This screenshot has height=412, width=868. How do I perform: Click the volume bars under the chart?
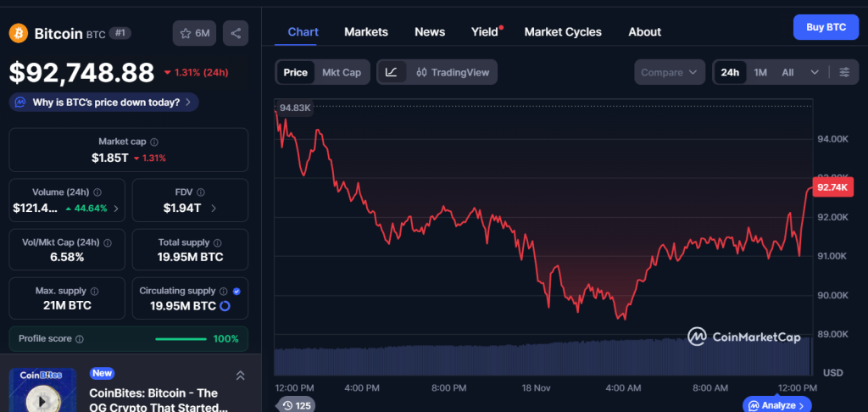click(x=543, y=358)
